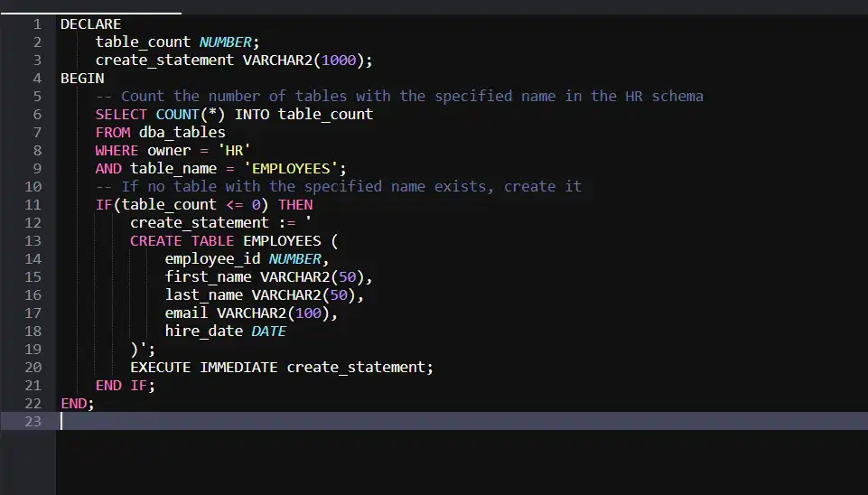Click the comment starting 'If no table'
Viewport: 868px width, 495px height.
point(339,187)
